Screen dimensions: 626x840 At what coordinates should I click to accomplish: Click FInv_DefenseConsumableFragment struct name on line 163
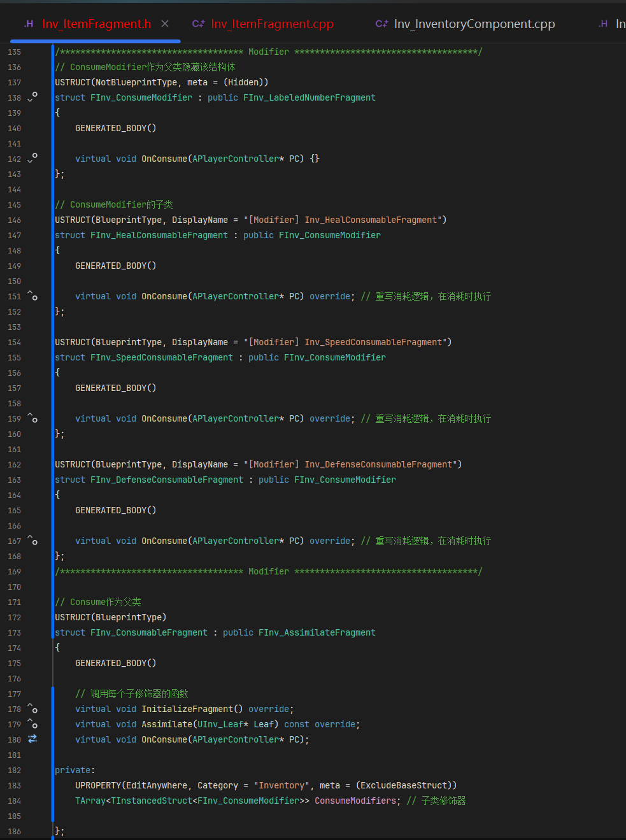[x=167, y=480]
